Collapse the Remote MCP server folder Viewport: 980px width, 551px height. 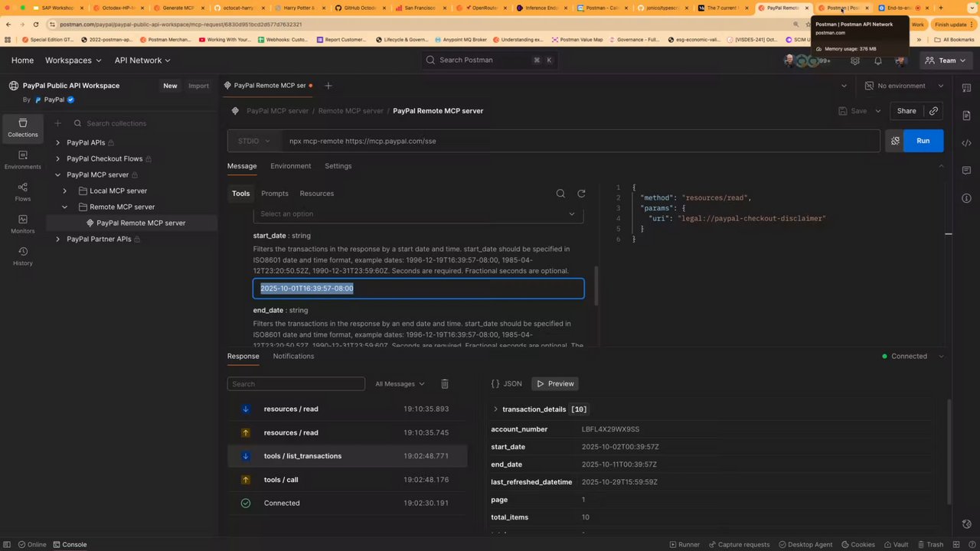tap(64, 207)
